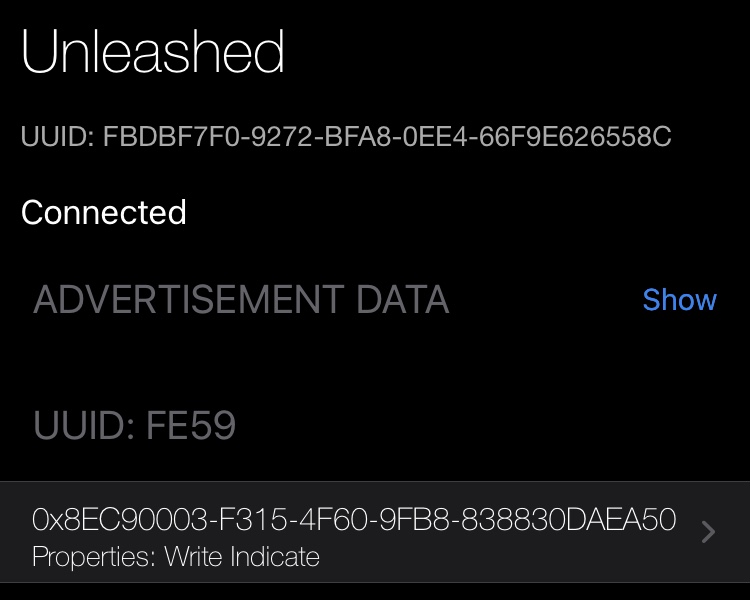Select the UUID: FE59 service header
750x600 pixels.
[135, 427]
